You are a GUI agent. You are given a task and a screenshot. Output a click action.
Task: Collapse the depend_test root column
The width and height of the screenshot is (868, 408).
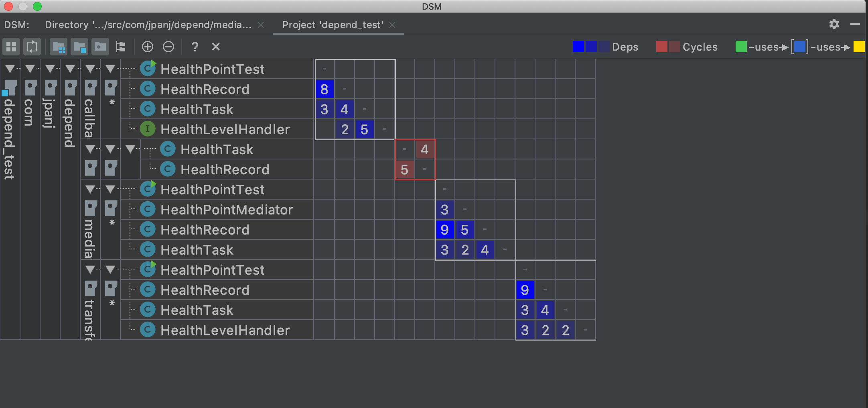[x=10, y=69]
